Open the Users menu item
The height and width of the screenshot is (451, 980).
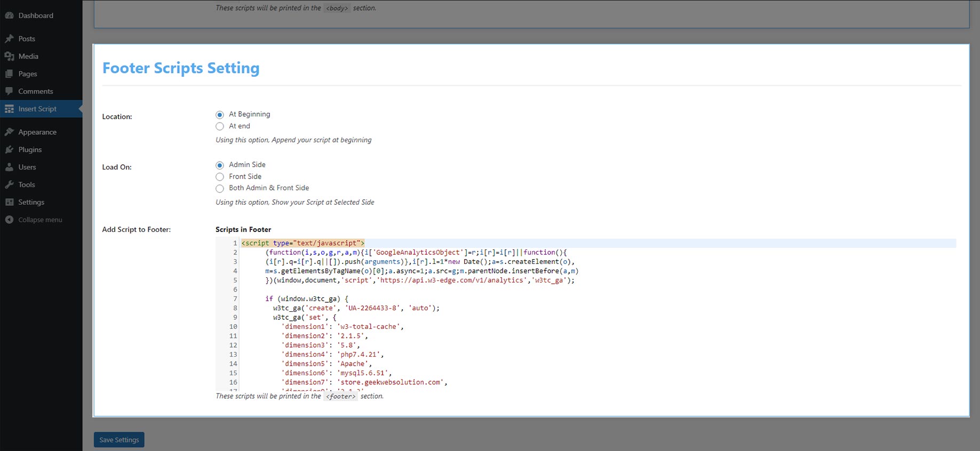click(41, 167)
